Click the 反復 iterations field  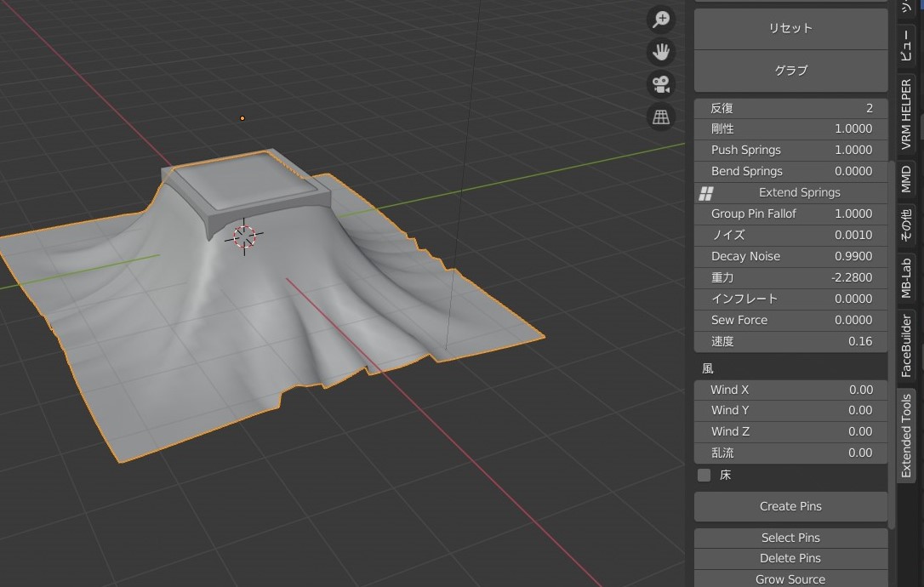click(790, 108)
